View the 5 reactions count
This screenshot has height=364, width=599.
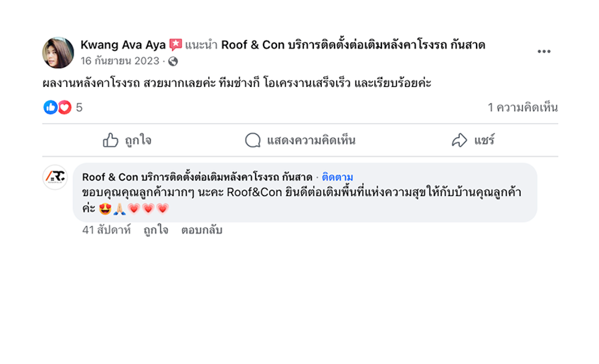click(x=79, y=107)
